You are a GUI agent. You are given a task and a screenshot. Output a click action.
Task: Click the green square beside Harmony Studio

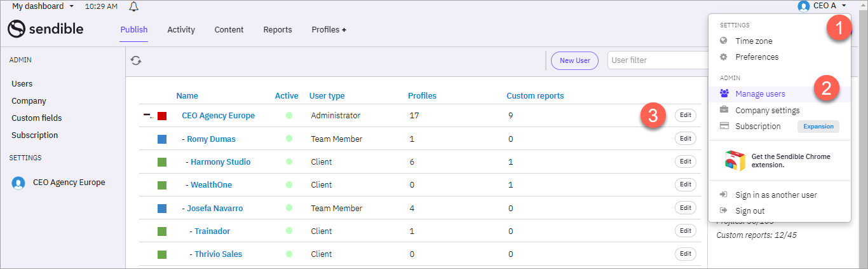(162, 162)
